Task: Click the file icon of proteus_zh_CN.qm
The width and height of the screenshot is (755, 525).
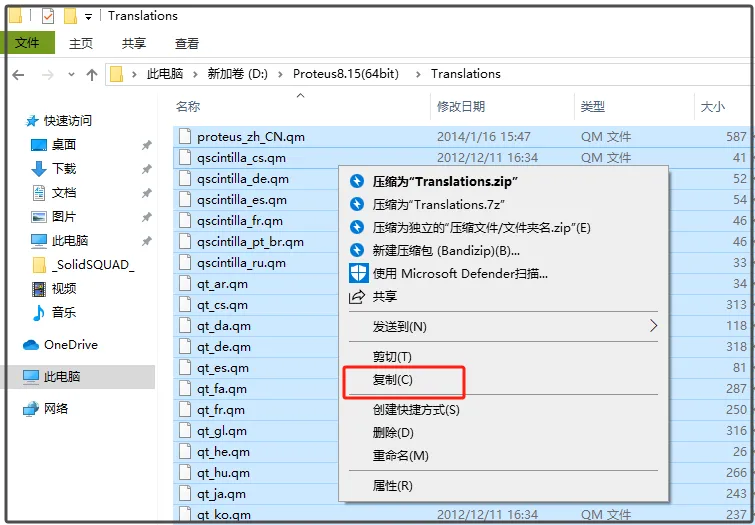Action: 185,136
